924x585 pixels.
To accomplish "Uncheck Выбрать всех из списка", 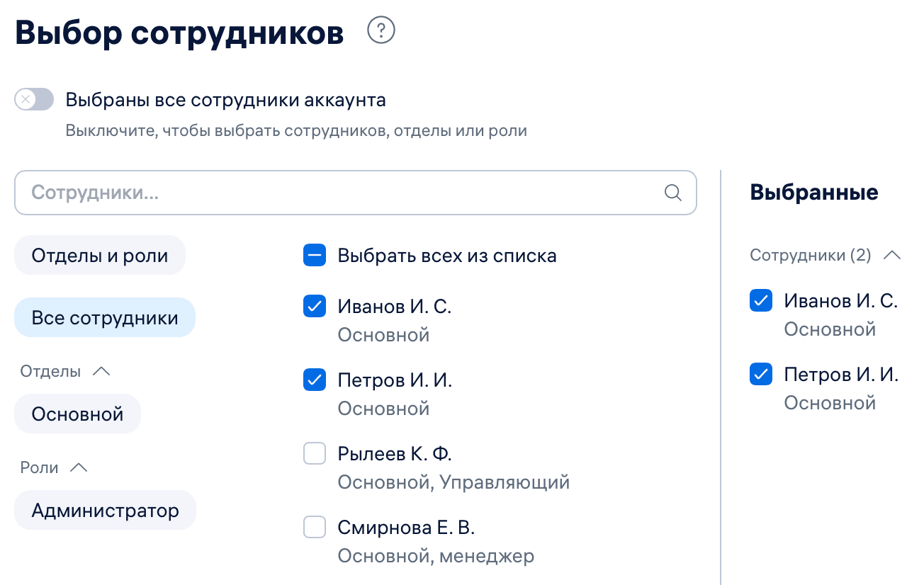I will tap(314, 255).
